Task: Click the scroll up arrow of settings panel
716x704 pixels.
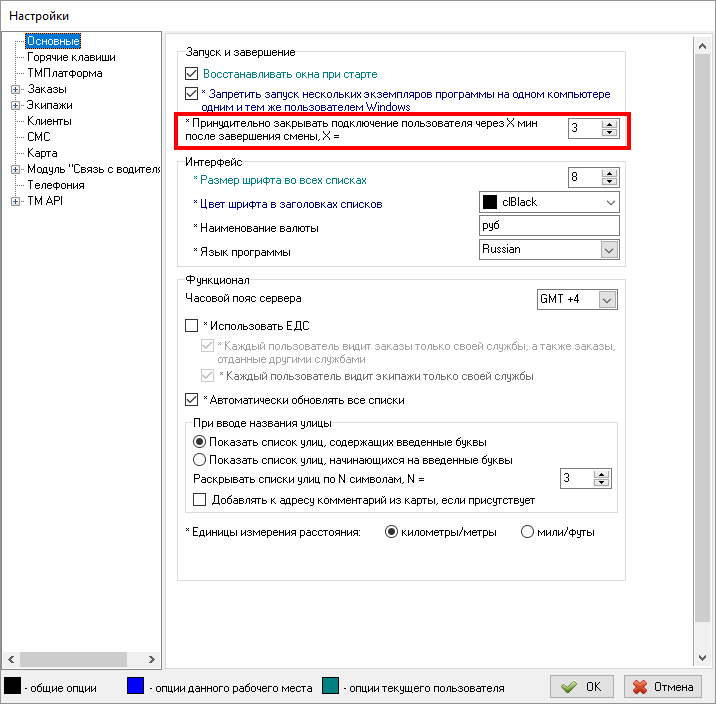Action: point(702,46)
